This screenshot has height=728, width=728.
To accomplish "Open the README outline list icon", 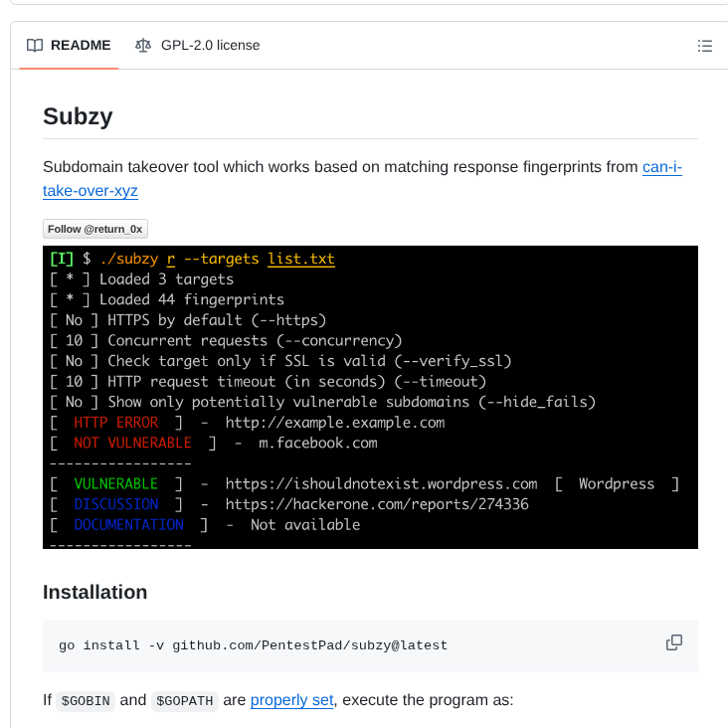I will (705, 46).
